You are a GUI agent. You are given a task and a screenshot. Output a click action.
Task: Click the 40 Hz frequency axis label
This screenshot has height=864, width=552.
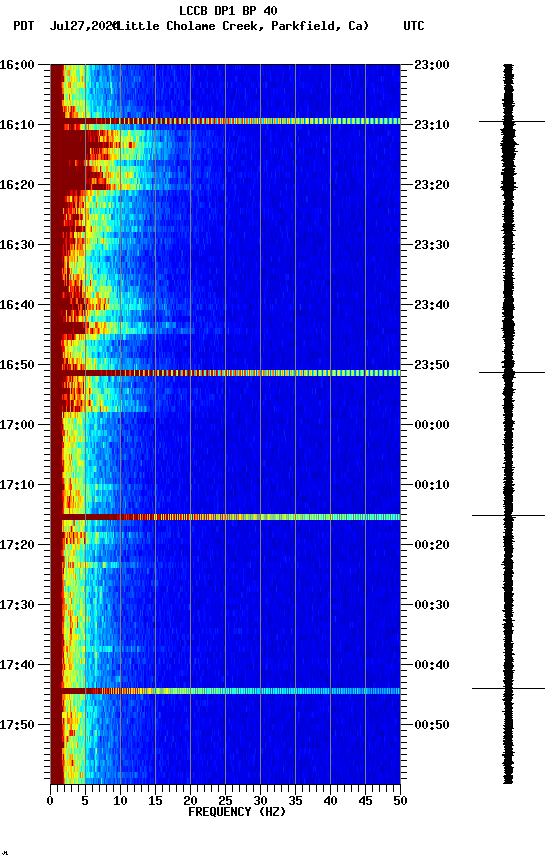point(330,801)
